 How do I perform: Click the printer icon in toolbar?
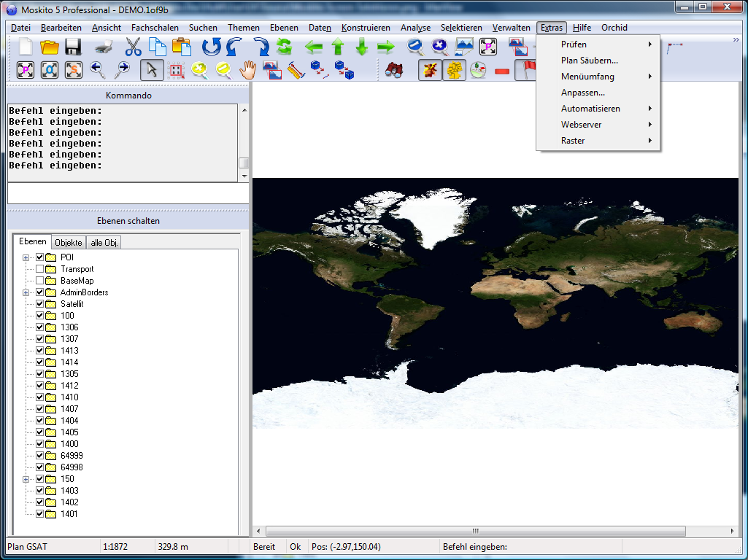(104, 47)
